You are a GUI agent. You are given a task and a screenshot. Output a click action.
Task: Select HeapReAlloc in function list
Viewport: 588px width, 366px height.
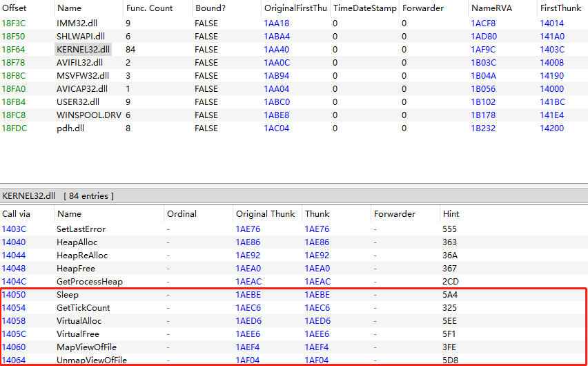coord(294,256)
